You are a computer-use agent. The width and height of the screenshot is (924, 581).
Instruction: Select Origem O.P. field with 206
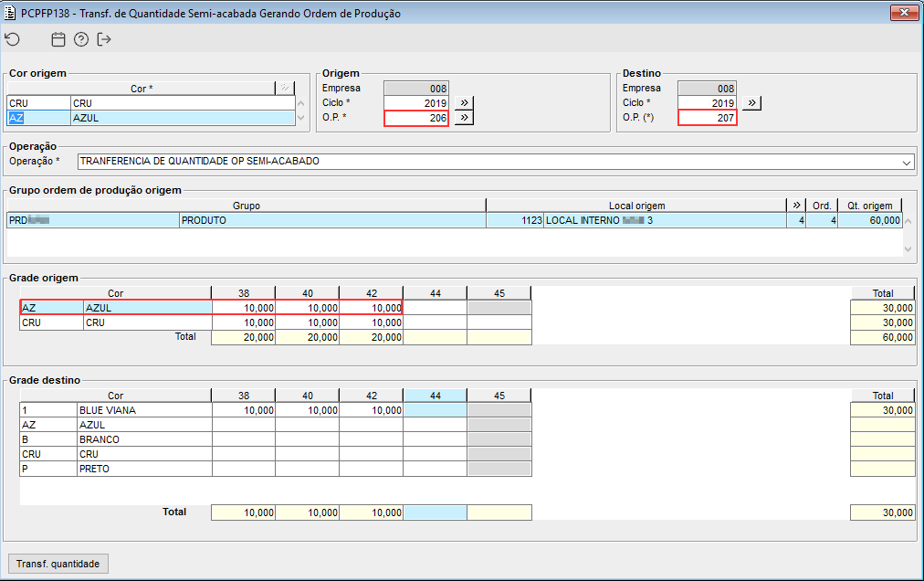[x=416, y=118]
